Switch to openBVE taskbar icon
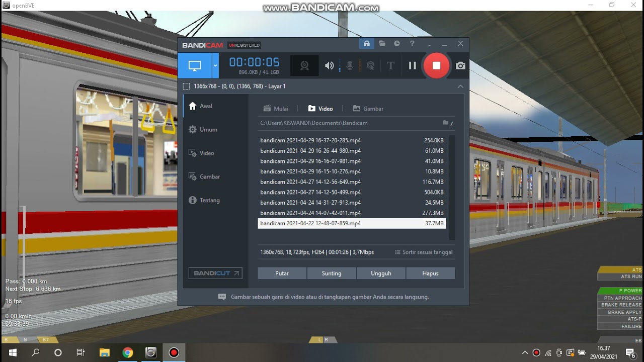The image size is (644, 362). click(150, 352)
